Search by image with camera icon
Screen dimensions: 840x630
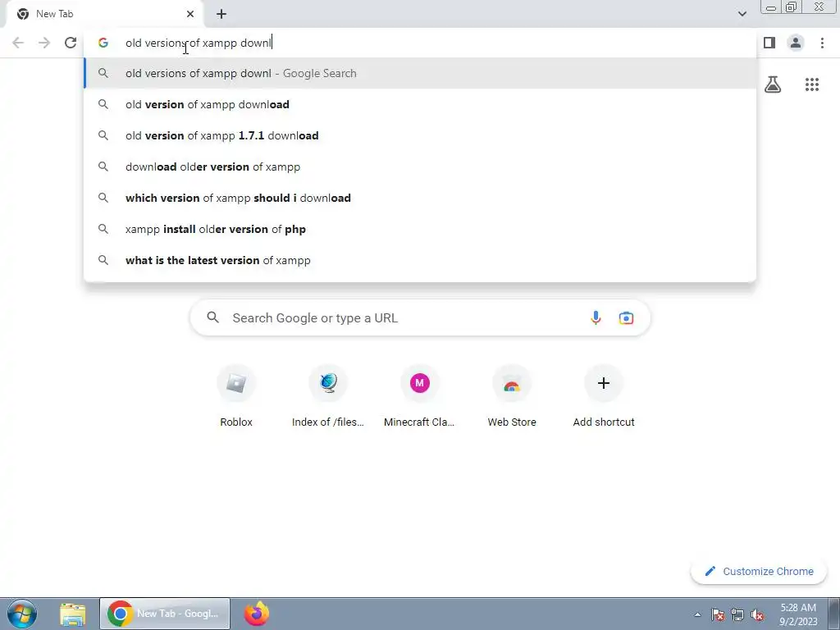click(x=626, y=317)
